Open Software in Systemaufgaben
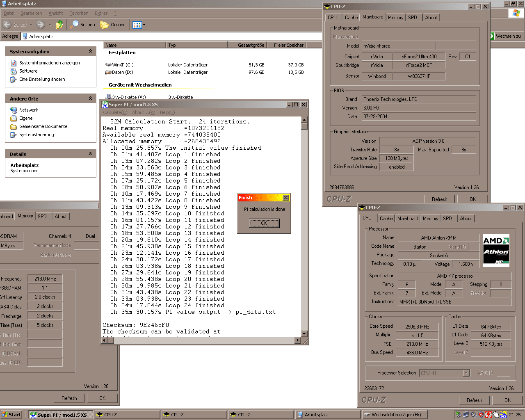The image size is (525, 420). [28, 71]
